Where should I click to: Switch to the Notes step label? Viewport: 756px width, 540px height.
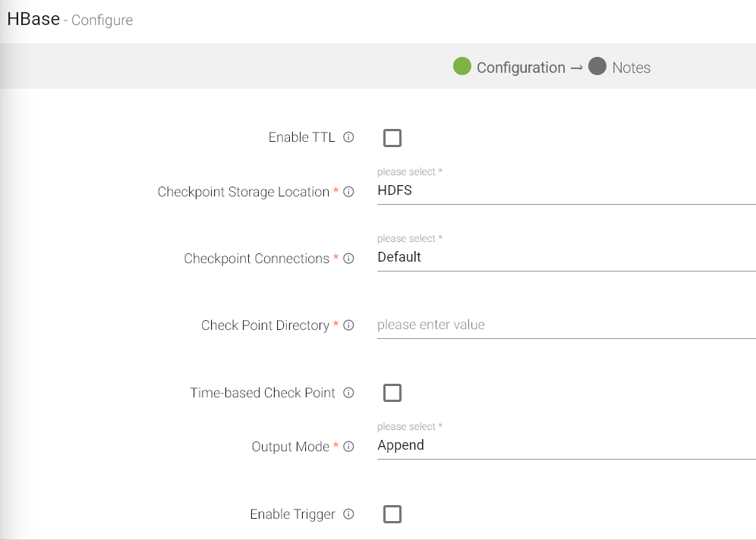click(x=632, y=67)
